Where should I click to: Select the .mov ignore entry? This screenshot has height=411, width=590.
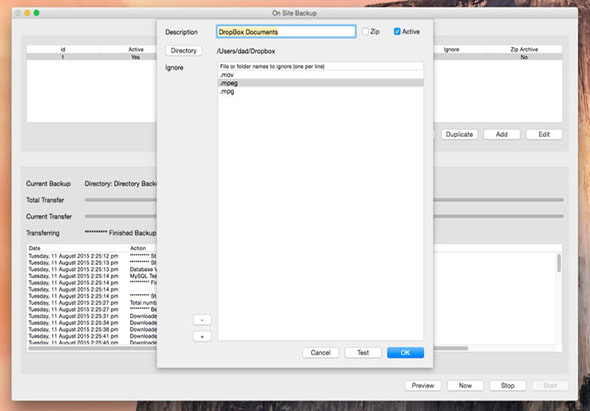[321, 75]
